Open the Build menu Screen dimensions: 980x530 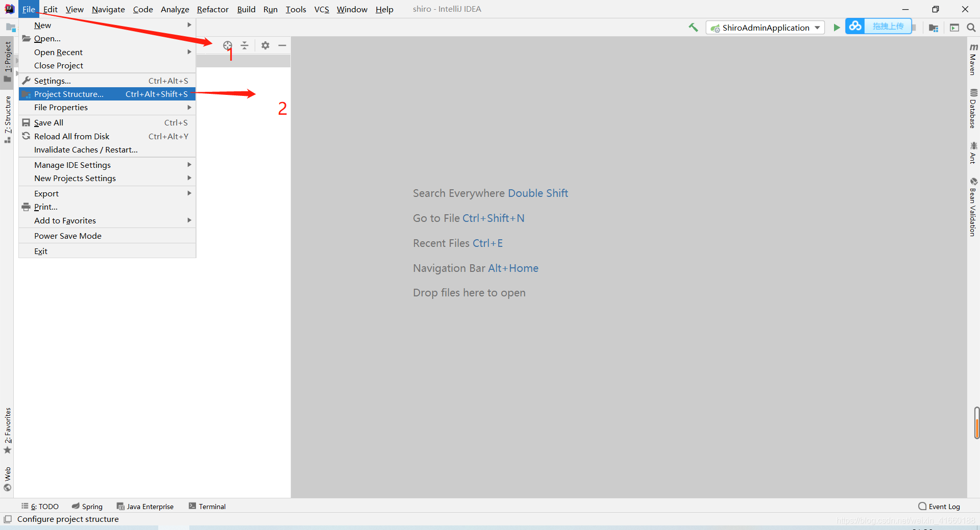(x=246, y=9)
